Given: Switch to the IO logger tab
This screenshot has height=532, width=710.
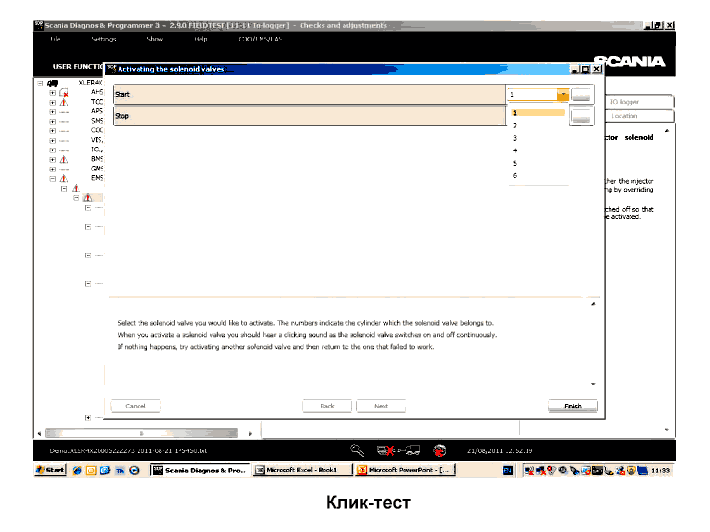Looking at the screenshot, I should click(x=624, y=101).
